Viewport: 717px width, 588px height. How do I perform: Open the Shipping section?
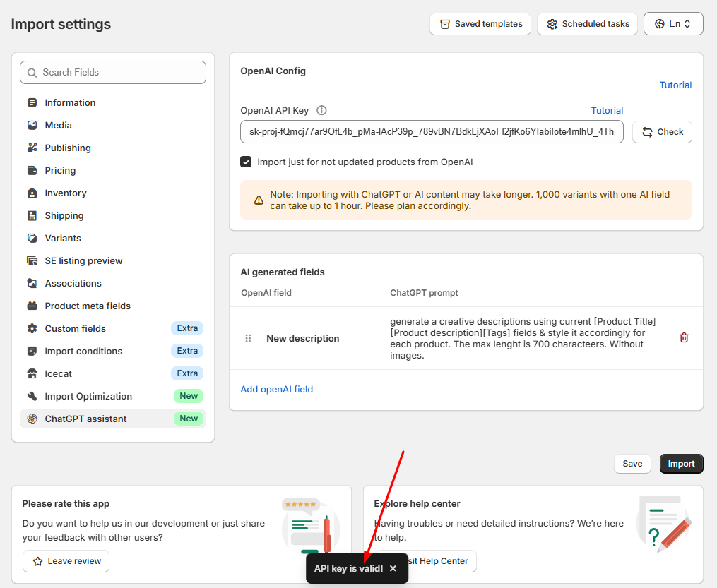pyautogui.click(x=113, y=215)
